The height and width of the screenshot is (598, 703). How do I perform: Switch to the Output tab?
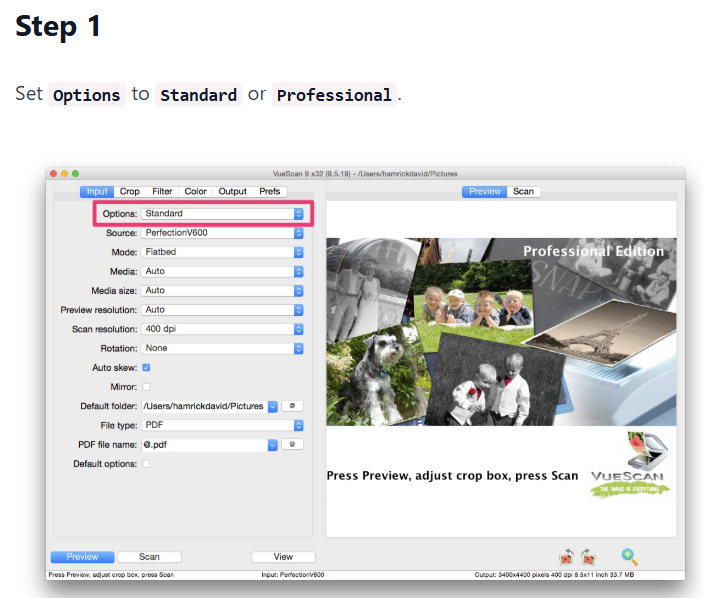232,192
